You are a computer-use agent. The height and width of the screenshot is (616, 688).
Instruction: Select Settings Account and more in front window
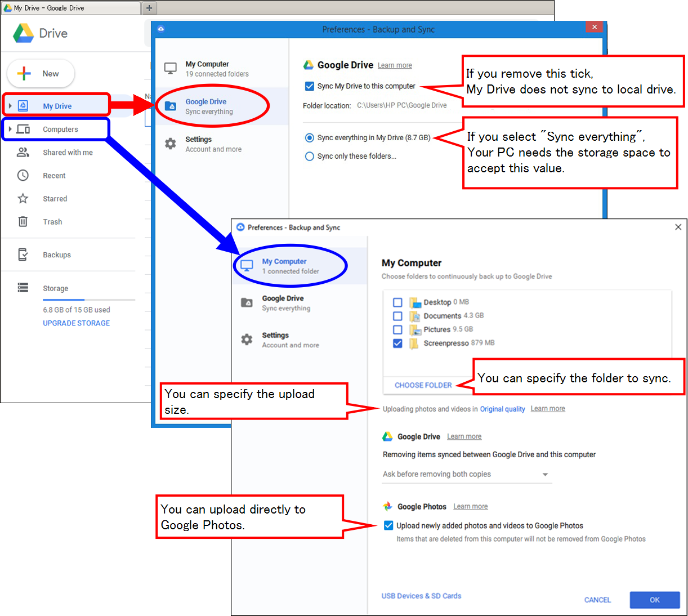[x=300, y=340]
